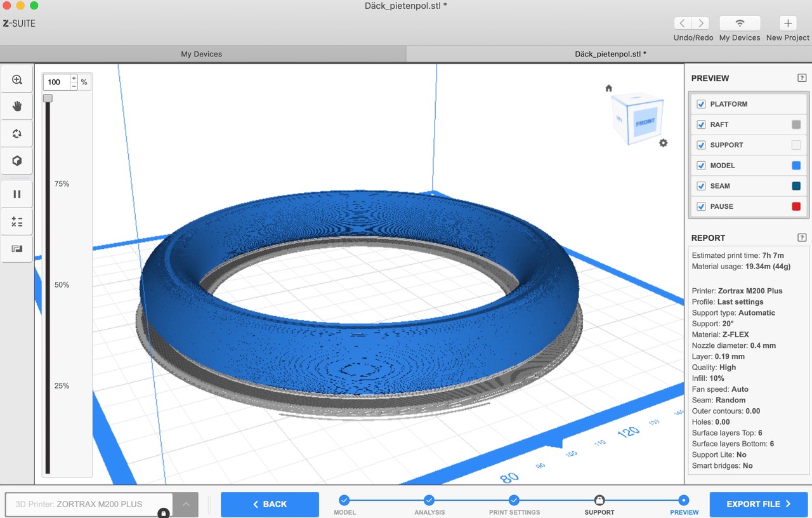Click the perspective cube view icon
This screenshot has width=812, height=518.
pyautogui.click(x=17, y=161)
